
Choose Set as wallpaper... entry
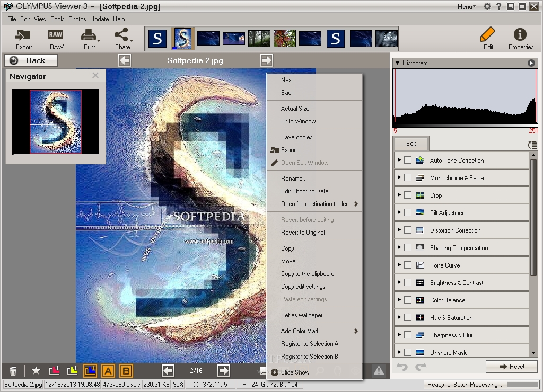coord(315,315)
